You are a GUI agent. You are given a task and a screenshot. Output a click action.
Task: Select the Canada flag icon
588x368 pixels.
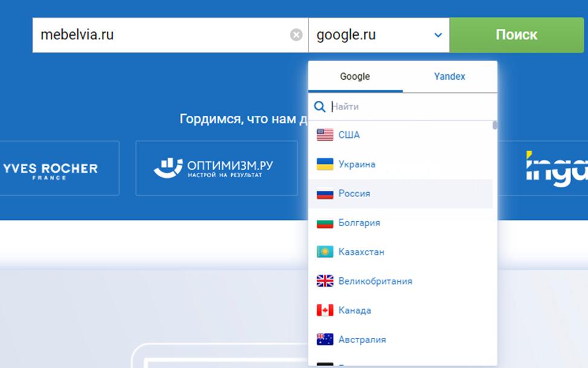coord(325,310)
